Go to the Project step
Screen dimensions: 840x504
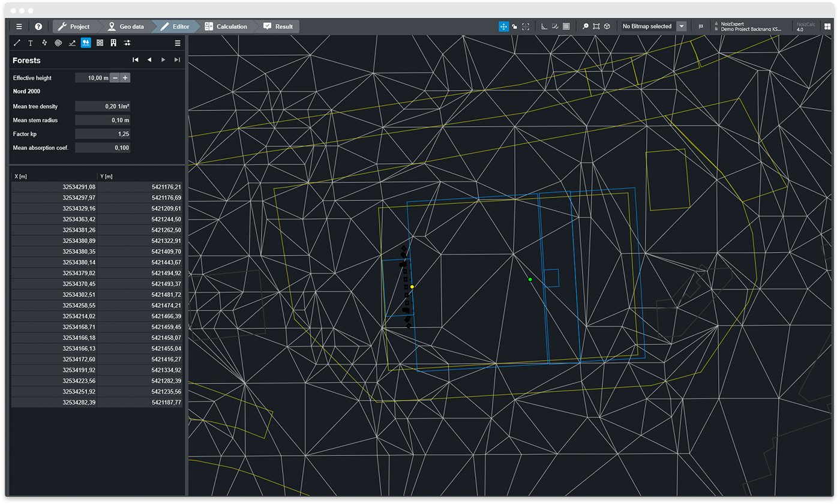(x=75, y=26)
